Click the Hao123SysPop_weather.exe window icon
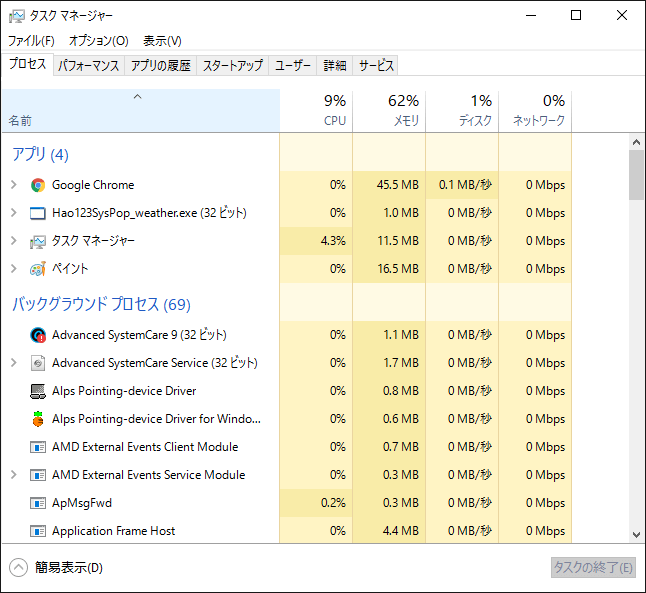The height and width of the screenshot is (593, 646). pos(38,213)
